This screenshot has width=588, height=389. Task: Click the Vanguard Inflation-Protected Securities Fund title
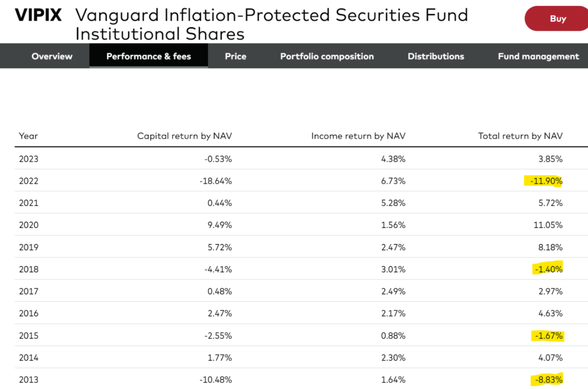click(x=271, y=24)
